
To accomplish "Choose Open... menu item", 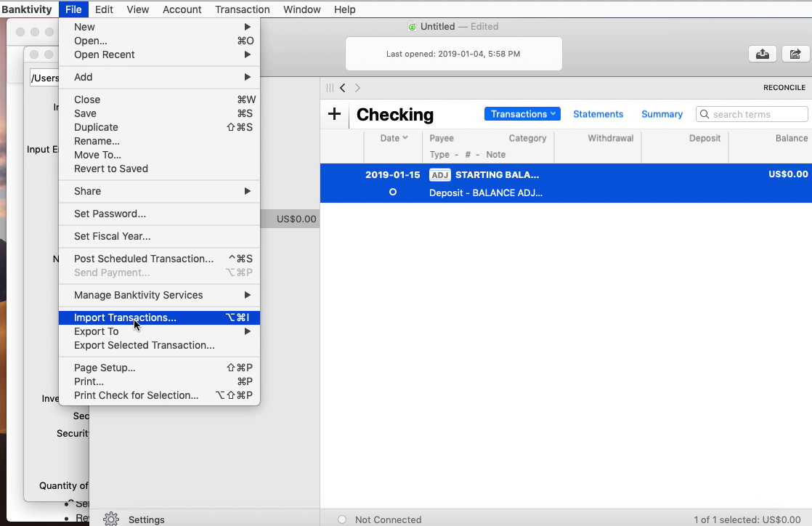I will pyautogui.click(x=159, y=41).
